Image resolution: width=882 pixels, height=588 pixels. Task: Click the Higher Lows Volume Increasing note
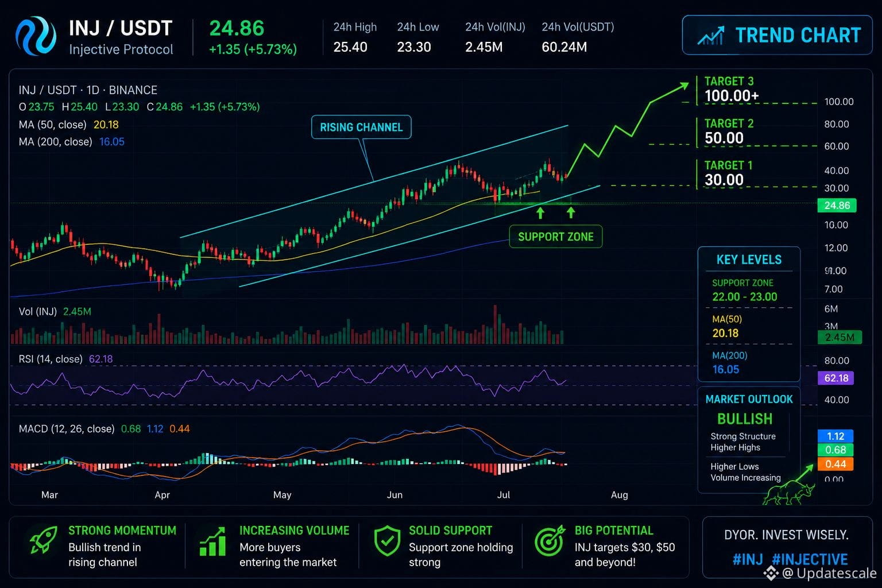745,472
